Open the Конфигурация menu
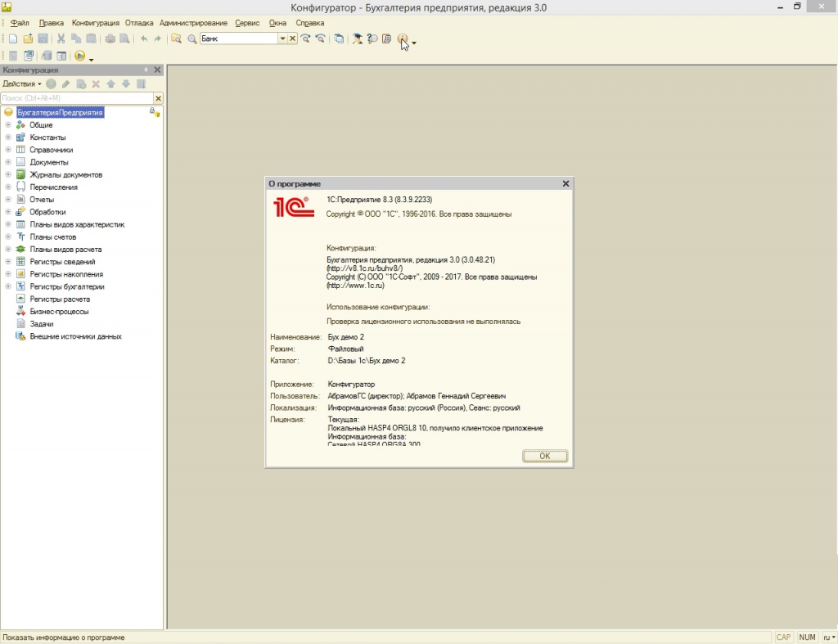This screenshot has height=644, width=838. pyautogui.click(x=96, y=23)
